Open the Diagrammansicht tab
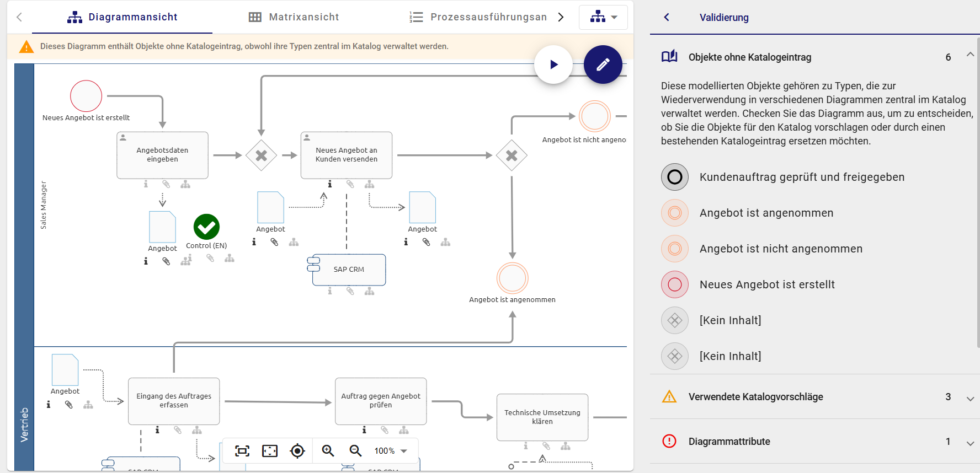This screenshot has width=980, height=473. (122, 17)
